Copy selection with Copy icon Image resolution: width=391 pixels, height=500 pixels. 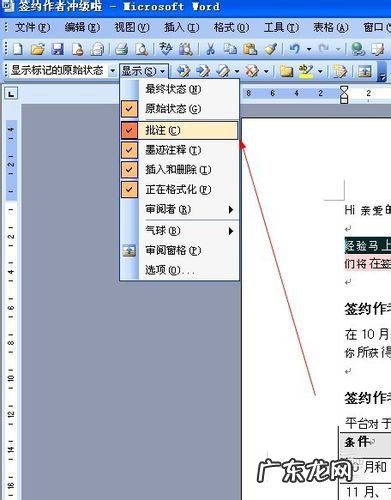tap(230, 49)
